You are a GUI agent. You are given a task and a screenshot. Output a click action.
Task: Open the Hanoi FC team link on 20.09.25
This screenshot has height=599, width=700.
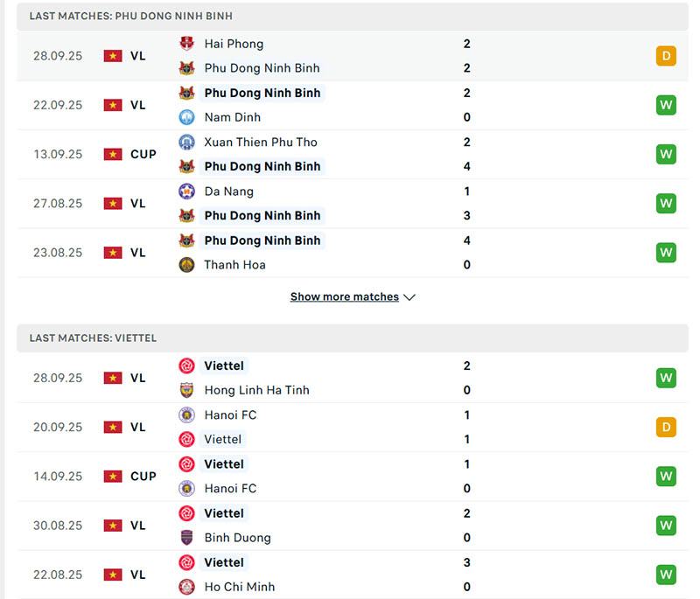[230, 415]
